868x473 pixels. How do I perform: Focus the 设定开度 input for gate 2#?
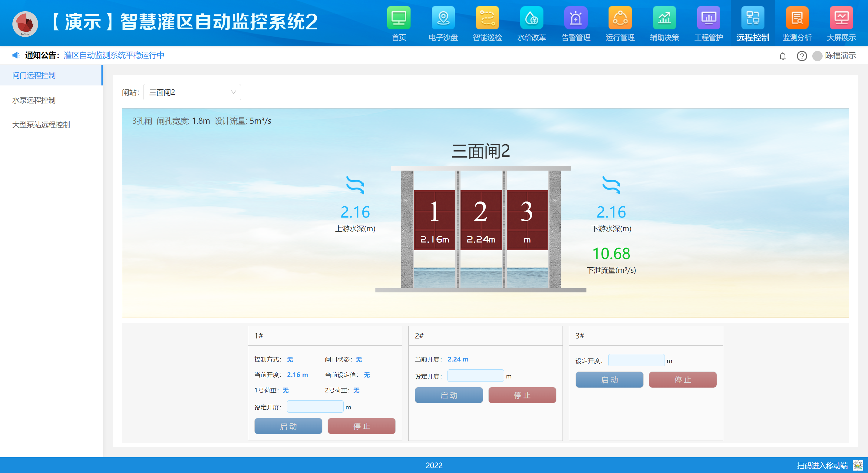click(x=475, y=375)
